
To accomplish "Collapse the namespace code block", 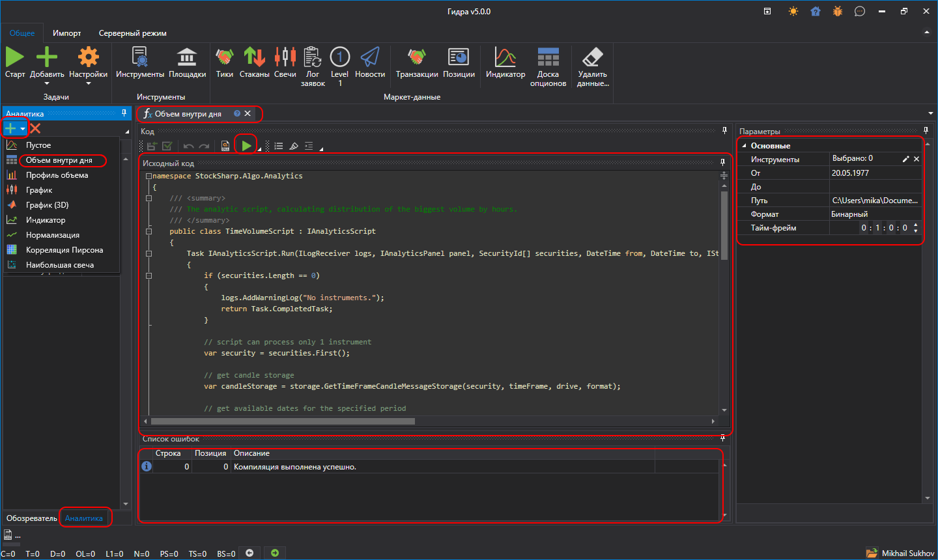I will (149, 176).
